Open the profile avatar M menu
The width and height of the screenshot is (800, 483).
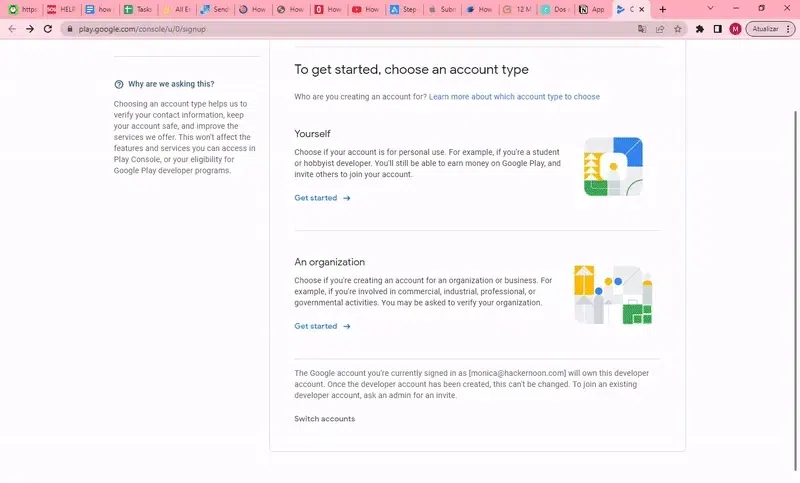735,29
